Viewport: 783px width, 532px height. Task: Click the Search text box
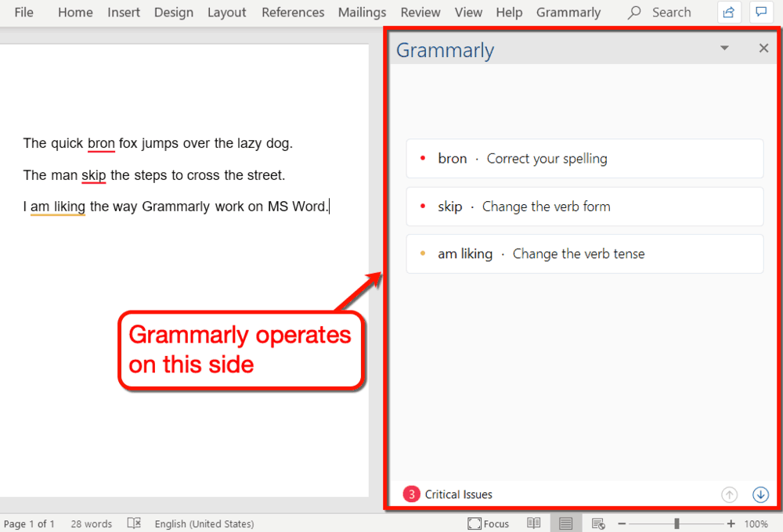pos(671,12)
